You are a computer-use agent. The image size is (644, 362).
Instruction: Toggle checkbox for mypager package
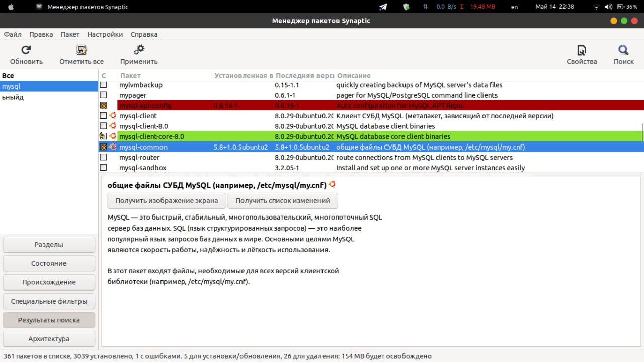pyautogui.click(x=103, y=95)
